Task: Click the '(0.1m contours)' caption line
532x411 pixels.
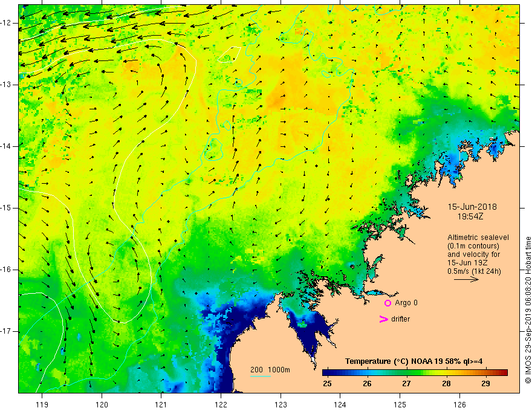Action: (x=473, y=246)
